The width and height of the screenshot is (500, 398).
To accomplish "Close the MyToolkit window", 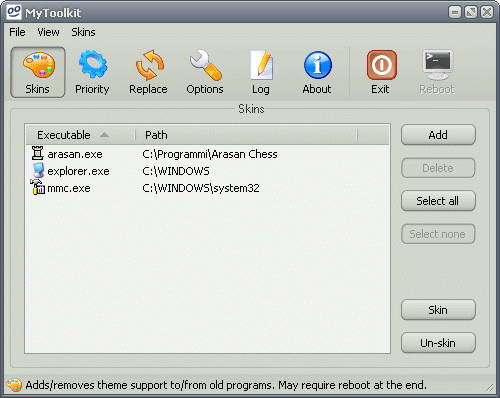I will (x=487, y=12).
